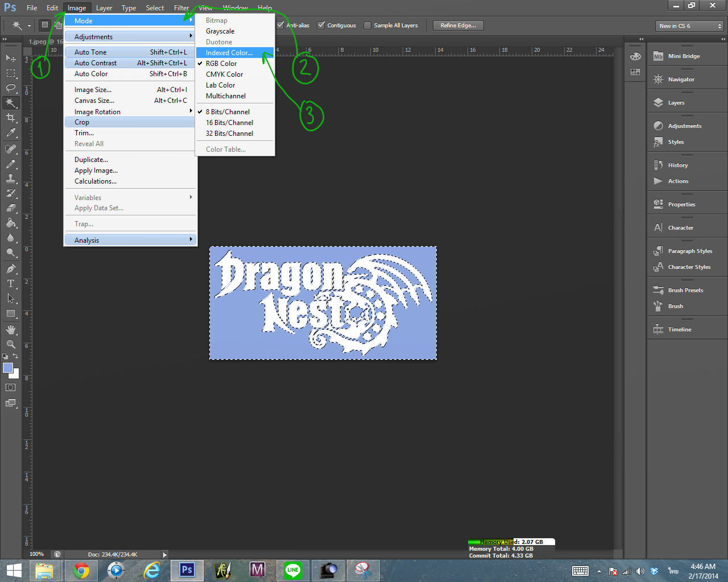Select the Eraser tool

(11, 208)
